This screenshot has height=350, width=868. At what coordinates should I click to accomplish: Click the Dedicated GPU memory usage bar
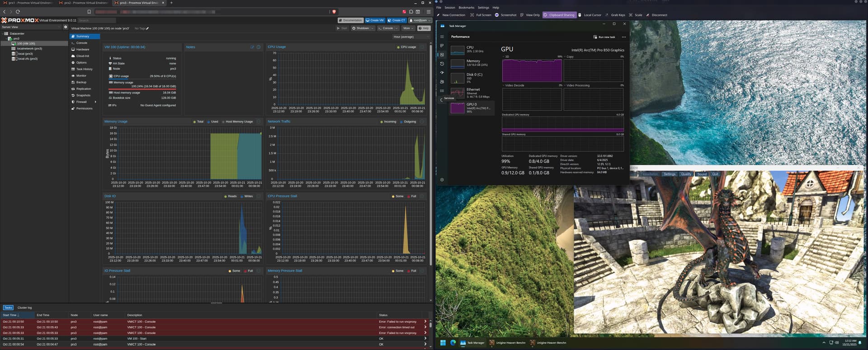click(x=562, y=124)
